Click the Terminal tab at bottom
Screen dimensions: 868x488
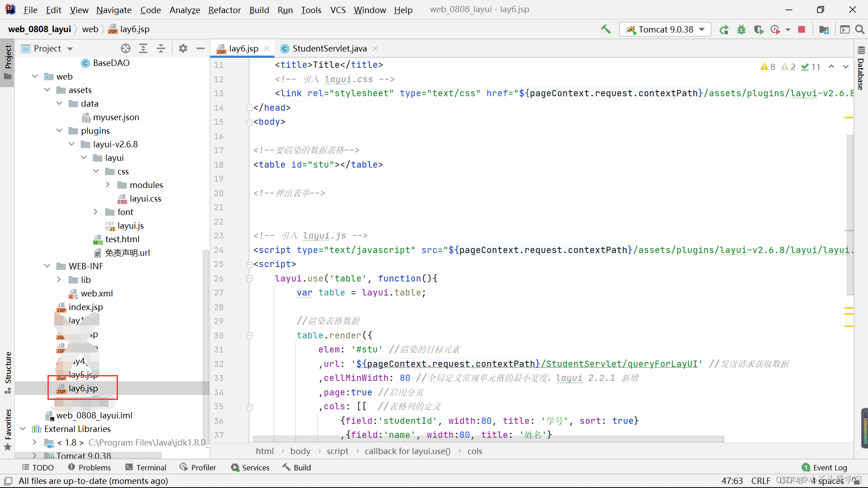[x=151, y=467]
